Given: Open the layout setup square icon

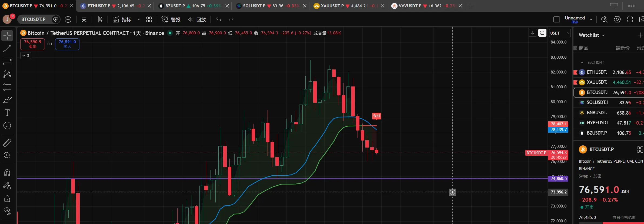Looking at the screenshot, I should pyautogui.click(x=557, y=19).
